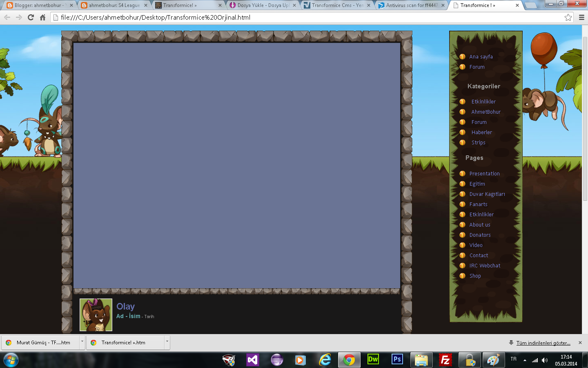Close the downloads bar
This screenshot has width=588, height=368.
[x=580, y=343]
